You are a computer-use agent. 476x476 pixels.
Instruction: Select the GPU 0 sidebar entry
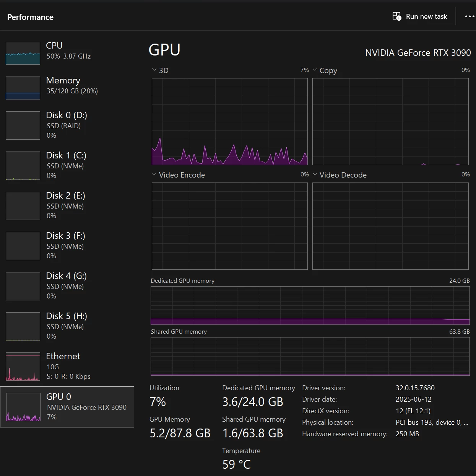coord(67,407)
